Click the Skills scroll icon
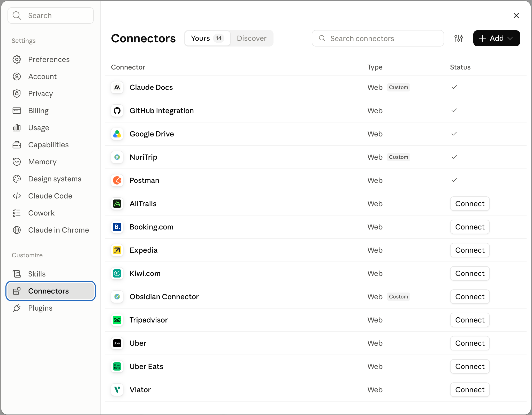The height and width of the screenshot is (415, 532). point(17,274)
